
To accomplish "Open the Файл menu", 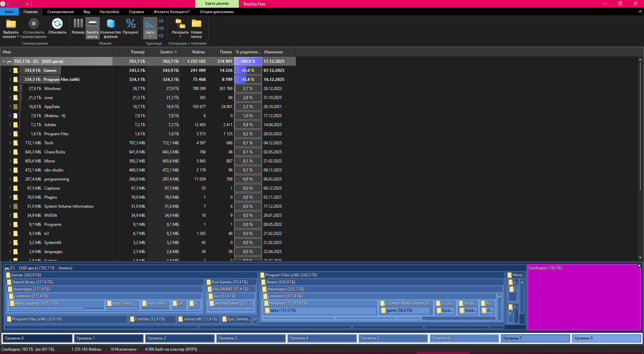I will [9, 12].
